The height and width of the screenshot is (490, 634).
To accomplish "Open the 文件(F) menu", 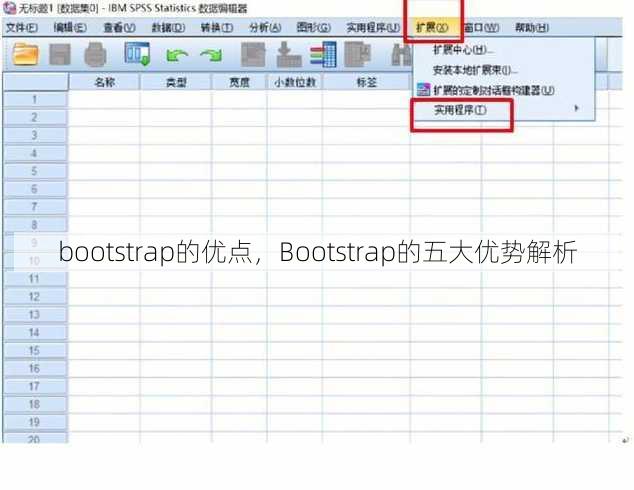I will point(22,27).
